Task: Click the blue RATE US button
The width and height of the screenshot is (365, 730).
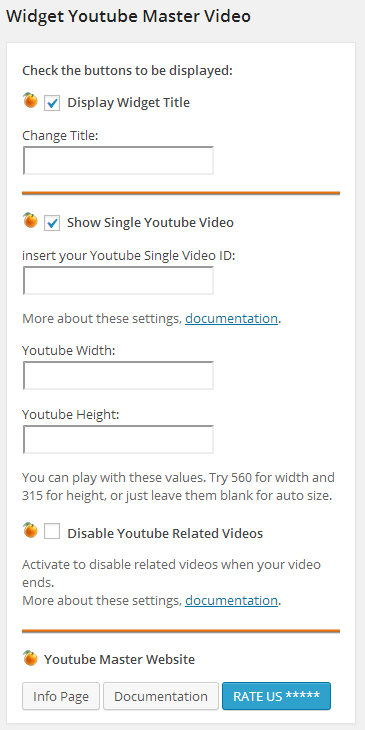Action: [277, 696]
